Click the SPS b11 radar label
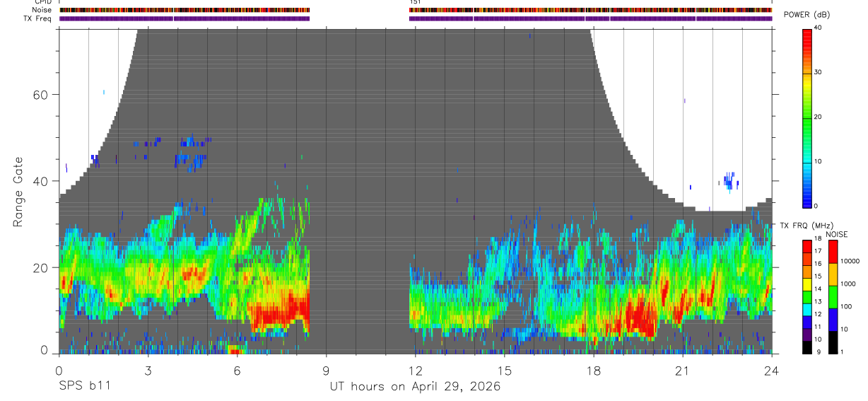The width and height of the screenshot is (868, 401). coord(84,387)
